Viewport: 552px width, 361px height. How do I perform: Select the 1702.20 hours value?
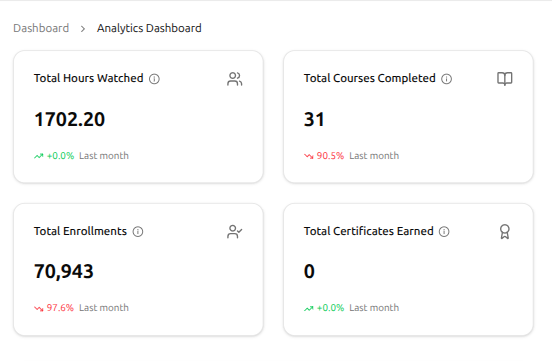(x=70, y=119)
